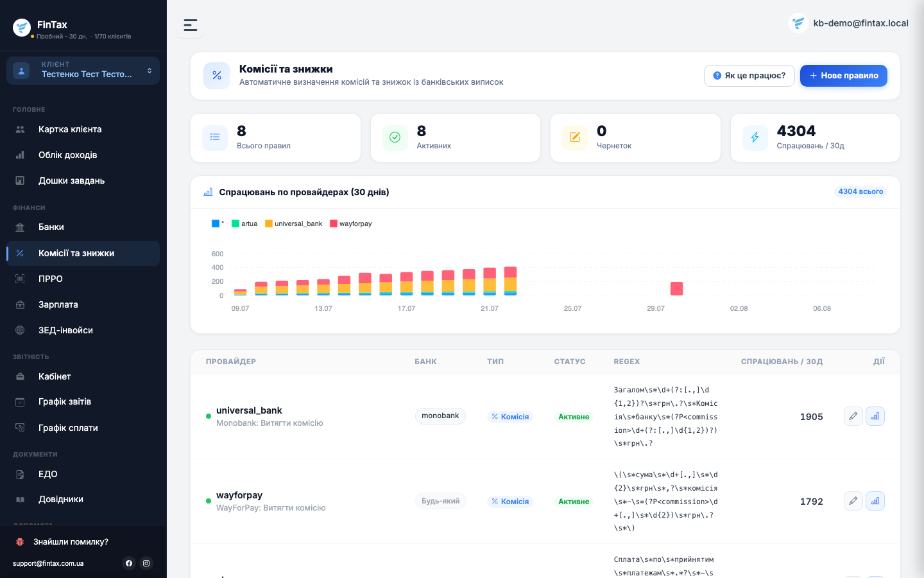Click the percent icon beside the page title

pos(217,76)
